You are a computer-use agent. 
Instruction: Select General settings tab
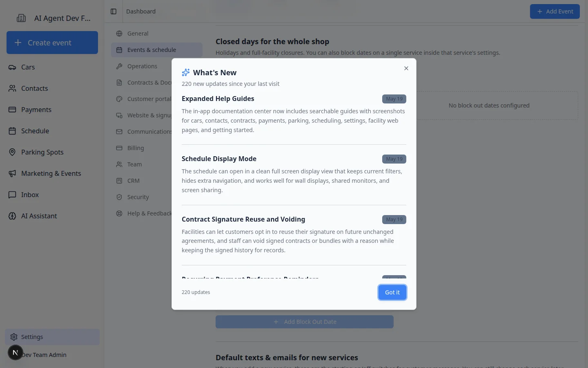[x=157, y=34]
